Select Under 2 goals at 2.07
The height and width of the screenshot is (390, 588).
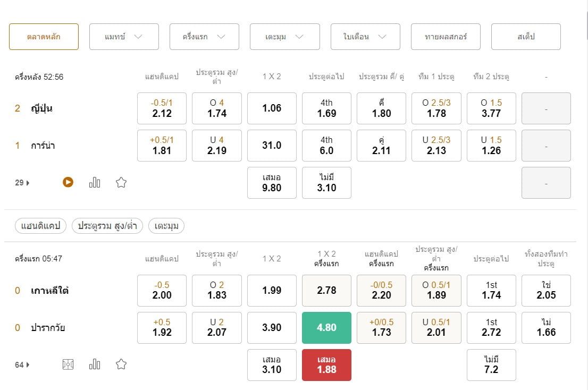coord(217,328)
